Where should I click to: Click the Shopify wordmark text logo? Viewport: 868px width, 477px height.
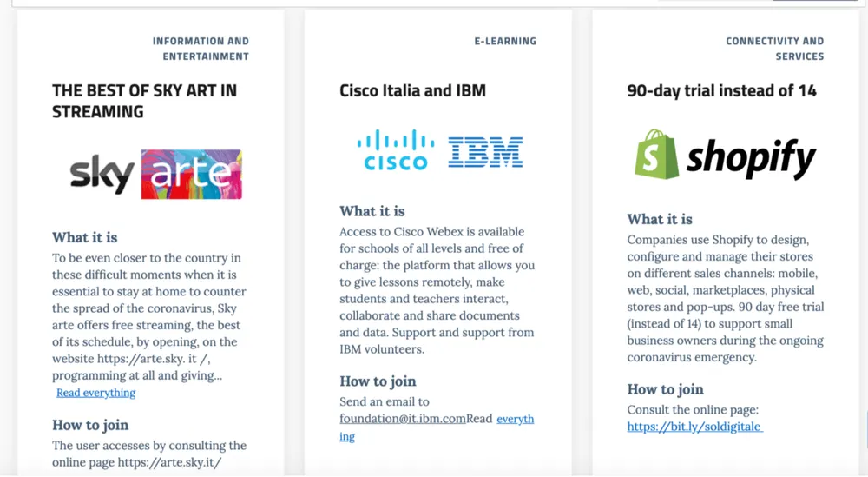[751, 158]
